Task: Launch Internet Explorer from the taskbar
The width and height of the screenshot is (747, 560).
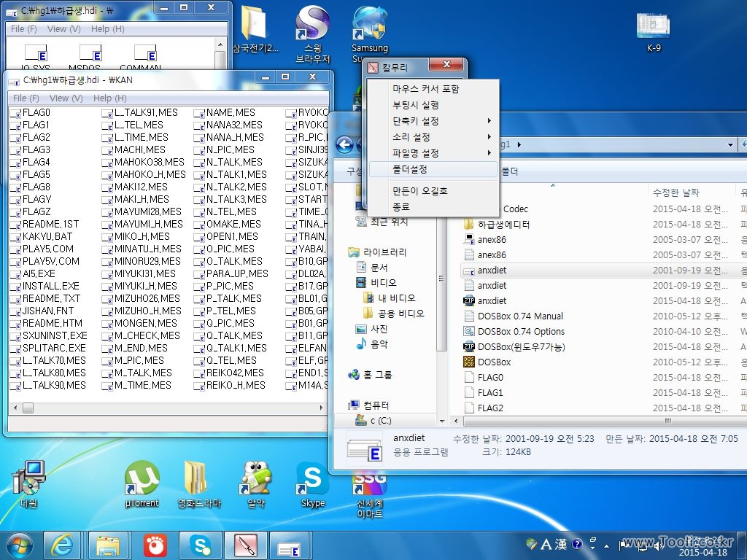Action: (62, 545)
